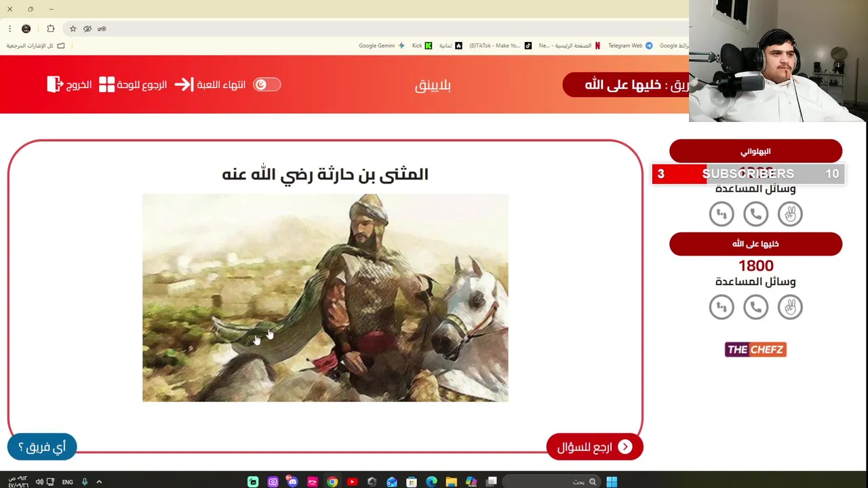The height and width of the screenshot is (488, 868).
Task: Click the answer image of the horseman
Action: pos(325,298)
